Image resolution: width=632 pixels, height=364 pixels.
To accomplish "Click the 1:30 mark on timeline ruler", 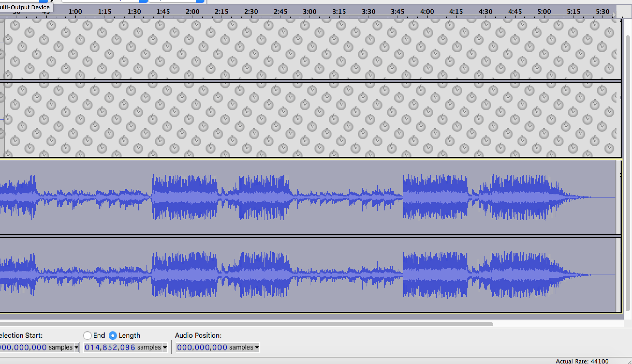I will (x=134, y=12).
